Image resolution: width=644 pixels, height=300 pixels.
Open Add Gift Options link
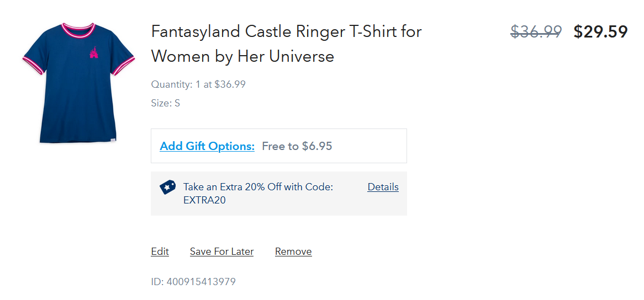[207, 146]
